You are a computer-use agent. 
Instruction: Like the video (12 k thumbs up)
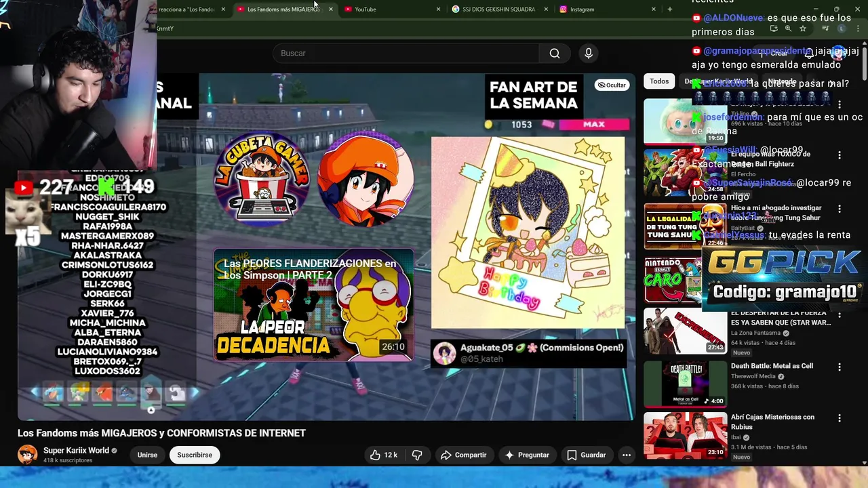coord(383,455)
